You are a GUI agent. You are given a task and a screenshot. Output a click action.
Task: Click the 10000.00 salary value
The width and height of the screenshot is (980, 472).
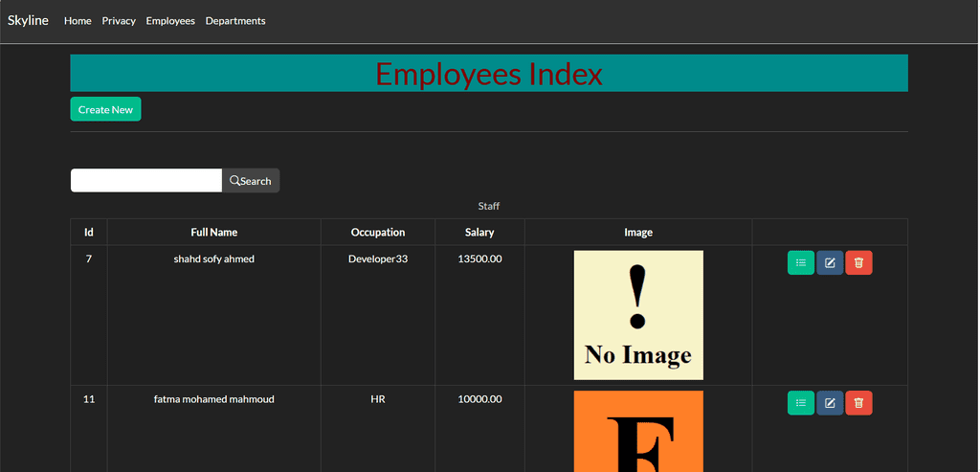pos(480,399)
